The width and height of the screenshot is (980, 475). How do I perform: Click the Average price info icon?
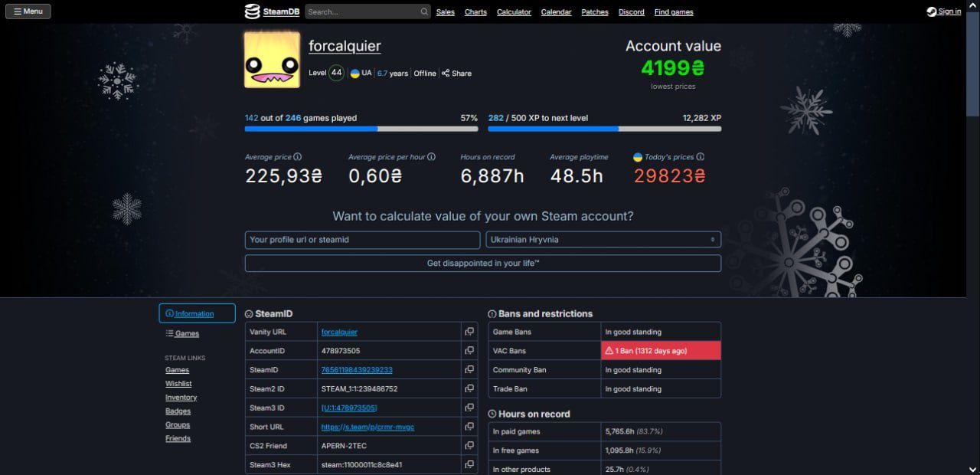pyautogui.click(x=298, y=157)
